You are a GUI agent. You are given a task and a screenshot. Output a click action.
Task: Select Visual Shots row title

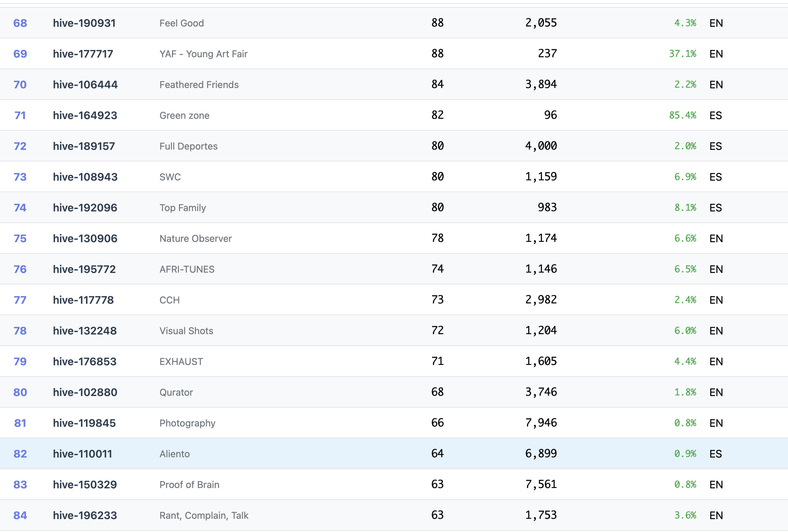(186, 331)
